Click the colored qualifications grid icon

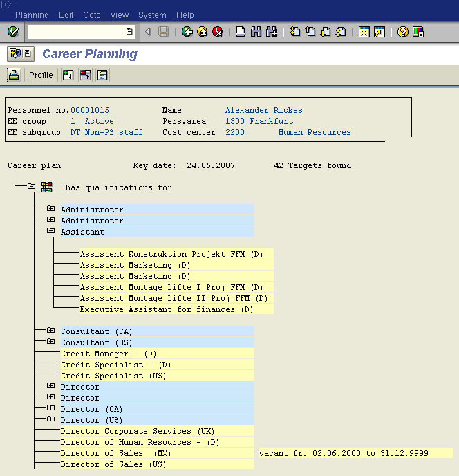(x=47, y=187)
